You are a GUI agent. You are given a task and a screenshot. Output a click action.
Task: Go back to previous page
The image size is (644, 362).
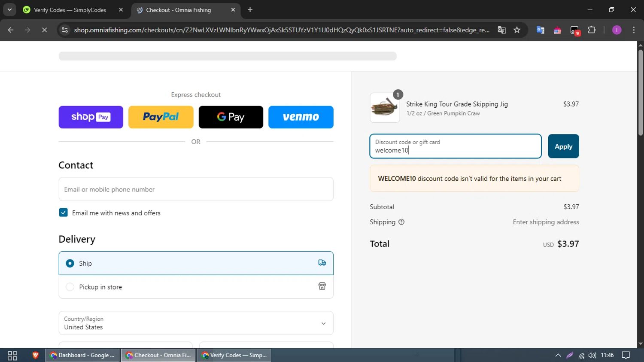click(11, 30)
